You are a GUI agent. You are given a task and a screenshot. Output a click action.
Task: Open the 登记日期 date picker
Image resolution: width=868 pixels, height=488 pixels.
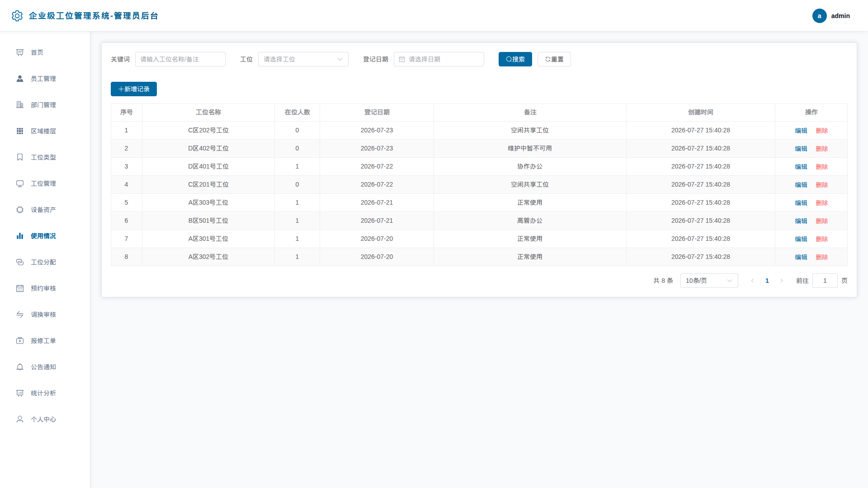[439, 59]
